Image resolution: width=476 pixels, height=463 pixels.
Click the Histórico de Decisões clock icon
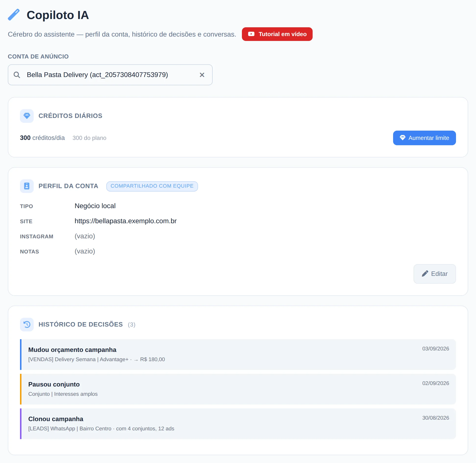click(x=27, y=324)
